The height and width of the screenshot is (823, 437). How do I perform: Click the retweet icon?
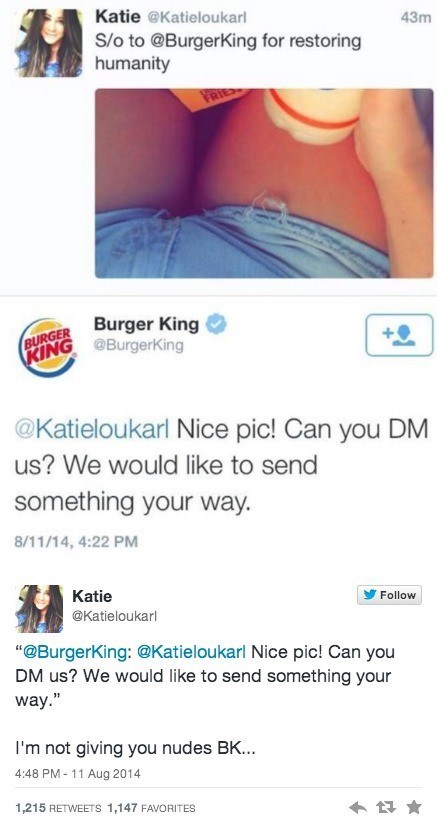tap(386, 808)
